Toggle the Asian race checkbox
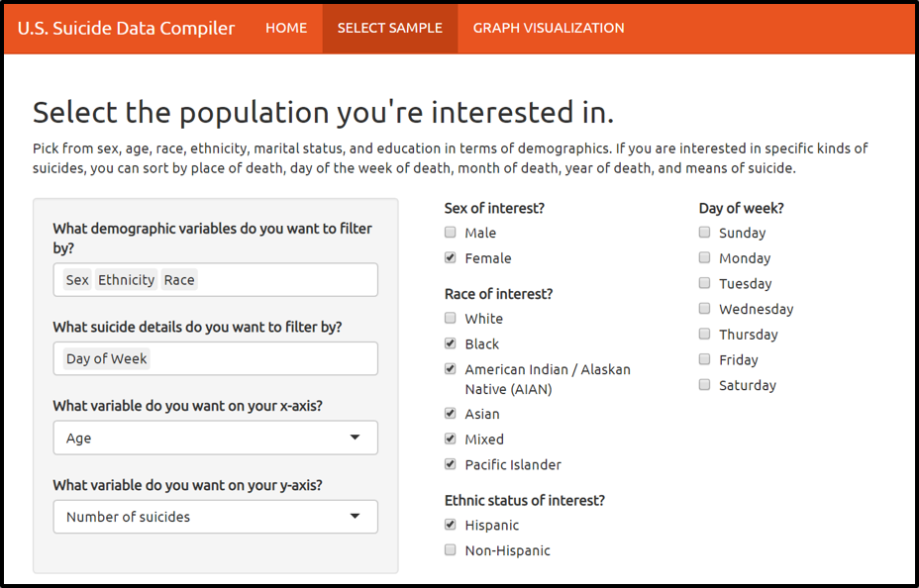Screen dimensions: 919x588 (451, 414)
